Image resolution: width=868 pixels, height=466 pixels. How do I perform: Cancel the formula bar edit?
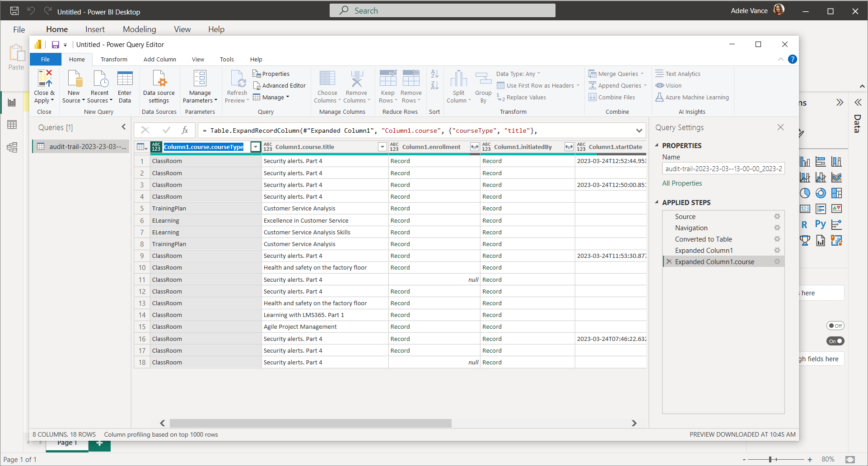pyautogui.click(x=145, y=130)
